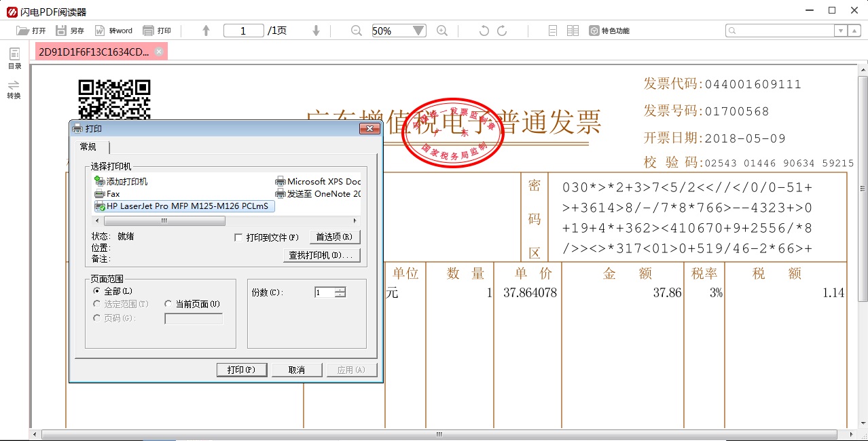Zoom in using the magnifier plus icon
The height and width of the screenshot is (441, 868).
(x=442, y=30)
